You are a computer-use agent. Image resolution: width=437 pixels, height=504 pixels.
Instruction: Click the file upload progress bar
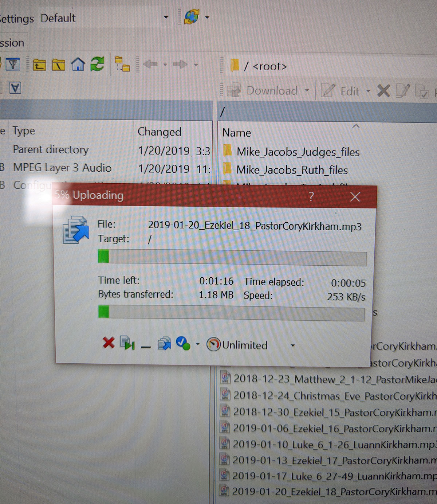click(x=232, y=257)
